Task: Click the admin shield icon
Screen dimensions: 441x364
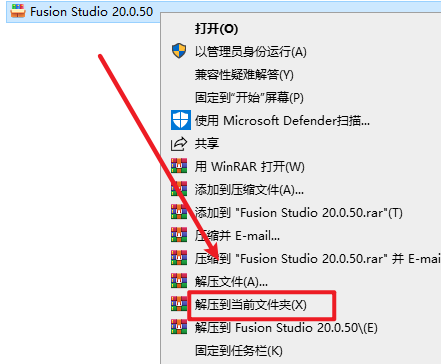Action: pos(179,51)
